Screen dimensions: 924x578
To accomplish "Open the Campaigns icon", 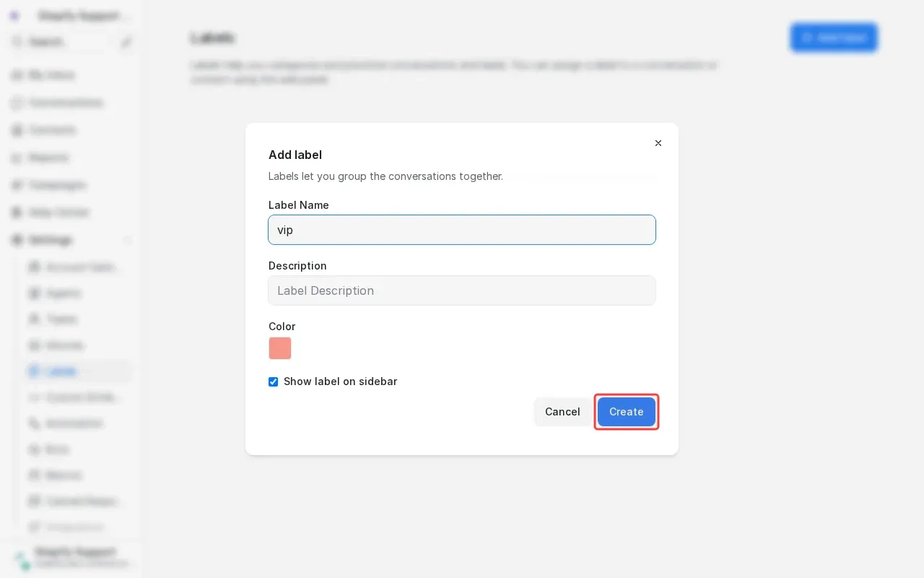I will [17, 185].
